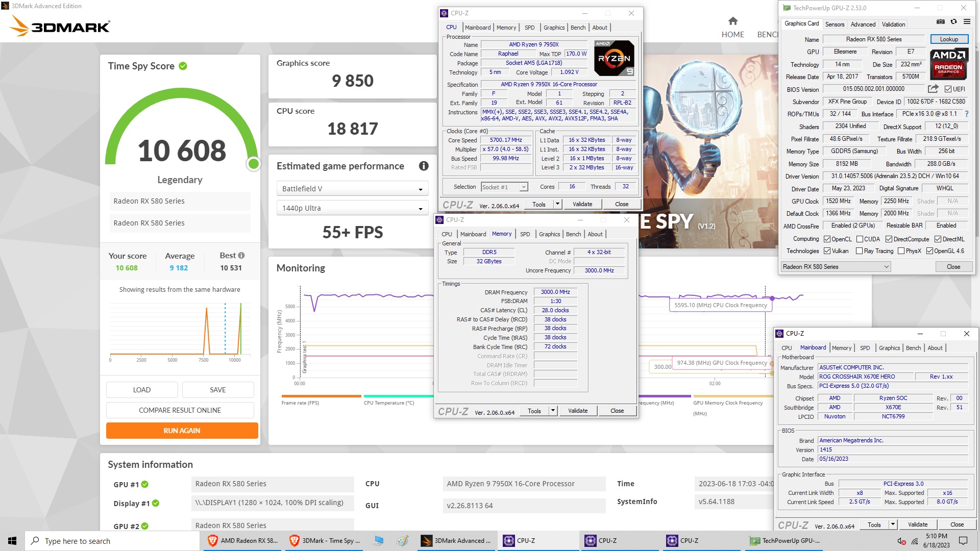Viewport: 980px width, 551px height.
Task: Toggle the PhysX checkbox
Action: click(x=901, y=251)
